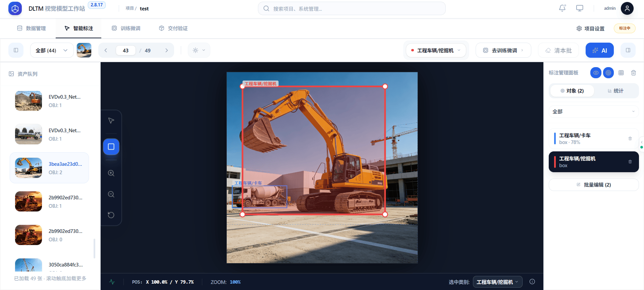Open the 数据管理 tab
This screenshot has width=644, height=290.
click(x=32, y=29)
